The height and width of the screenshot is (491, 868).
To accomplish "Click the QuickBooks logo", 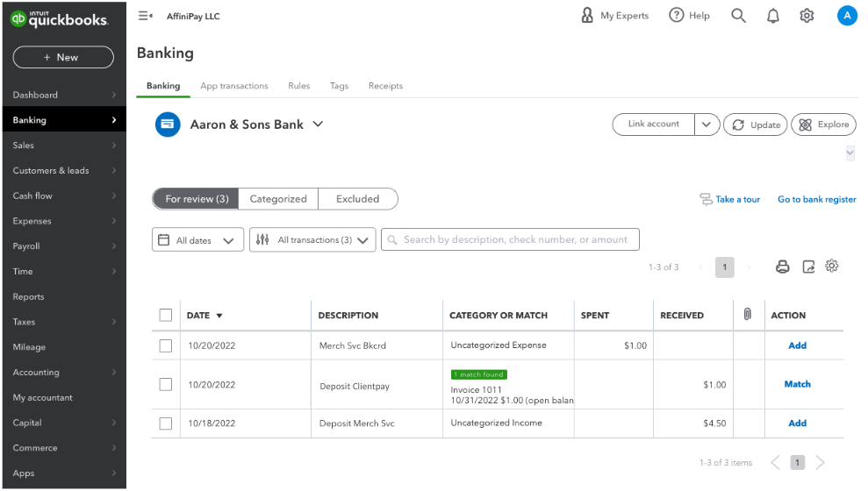I will coord(59,19).
